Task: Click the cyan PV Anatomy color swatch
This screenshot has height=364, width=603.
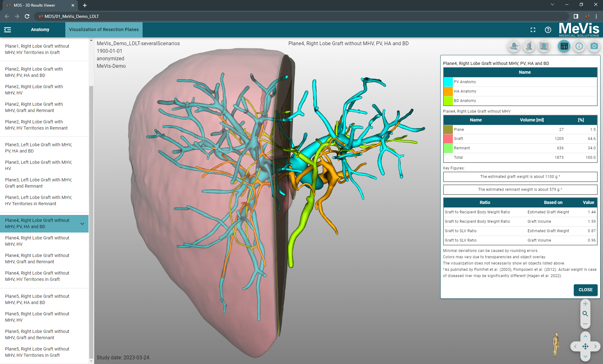Action: pos(448,82)
